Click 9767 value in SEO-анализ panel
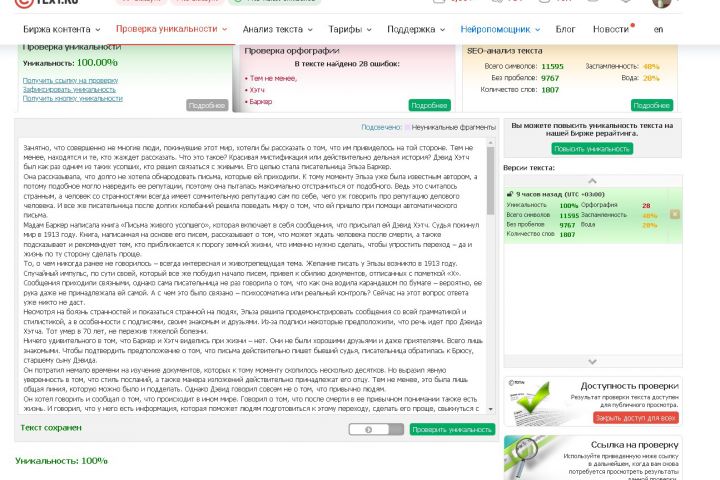720x480 pixels. point(550,78)
